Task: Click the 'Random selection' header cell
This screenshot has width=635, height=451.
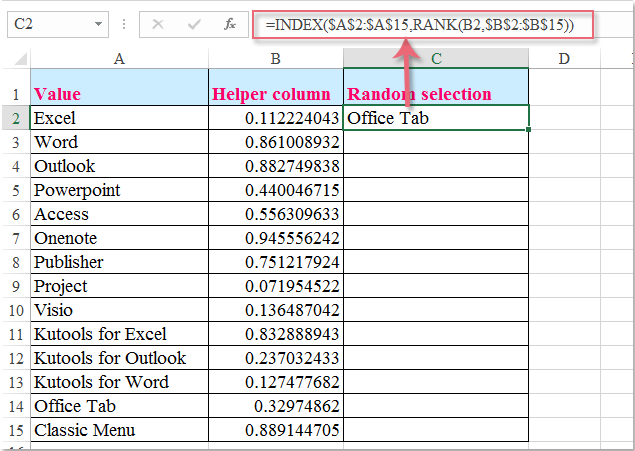Action: click(x=436, y=87)
